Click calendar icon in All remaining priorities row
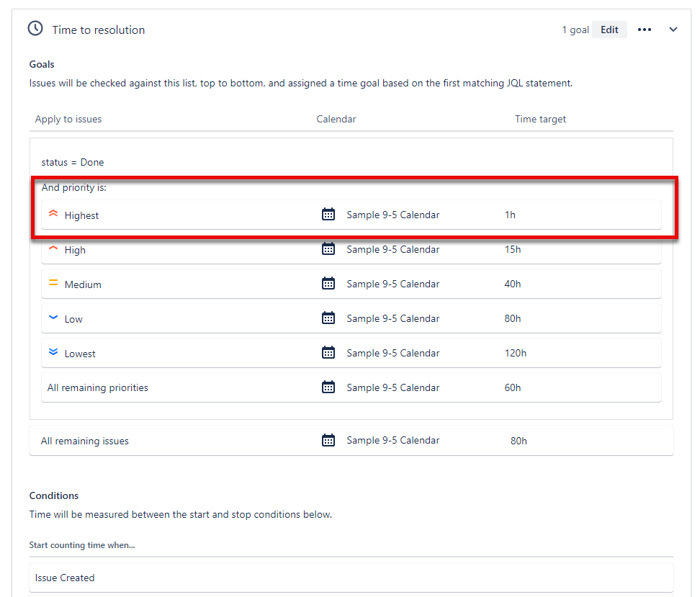The image size is (700, 597). pyautogui.click(x=328, y=387)
